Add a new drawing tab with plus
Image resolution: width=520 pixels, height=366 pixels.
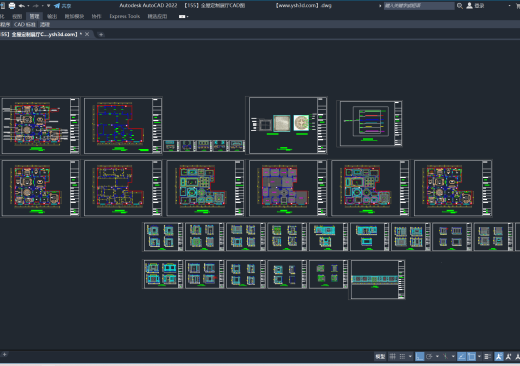coord(101,34)
